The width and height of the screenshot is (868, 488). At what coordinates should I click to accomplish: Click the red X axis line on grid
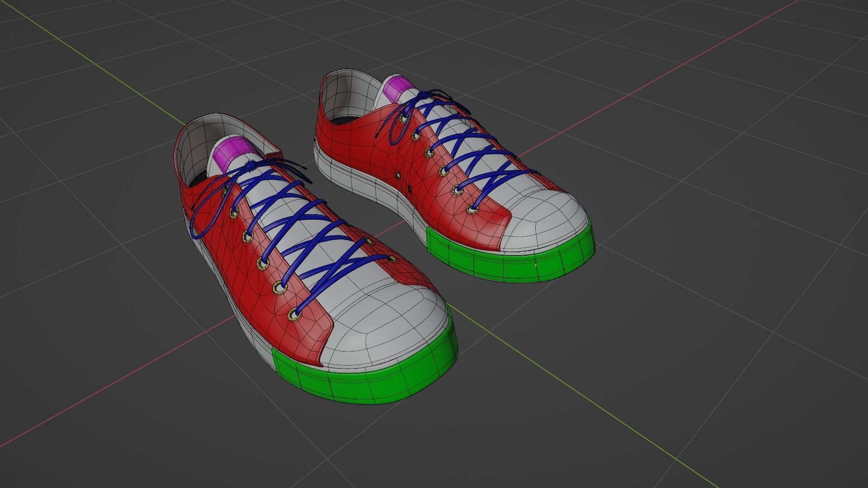click(x=113, y=384)
